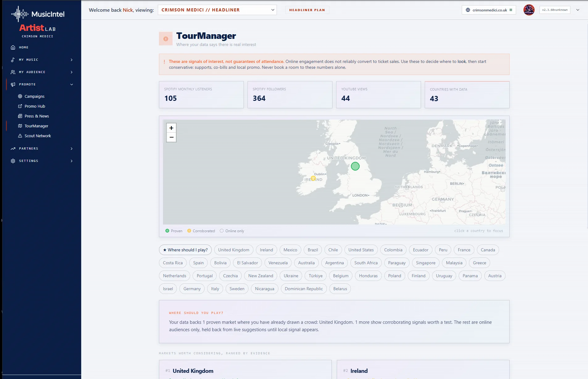Viewport: 588px width, 379px height.
Task: Click the Spotify Monthly Listeners card
Action: pyautogui.click(x=201, y=95)
